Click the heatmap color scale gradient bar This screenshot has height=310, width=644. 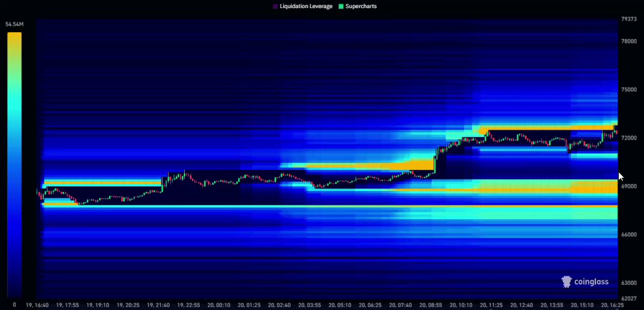pyautogui.click(x=15, y=164)
